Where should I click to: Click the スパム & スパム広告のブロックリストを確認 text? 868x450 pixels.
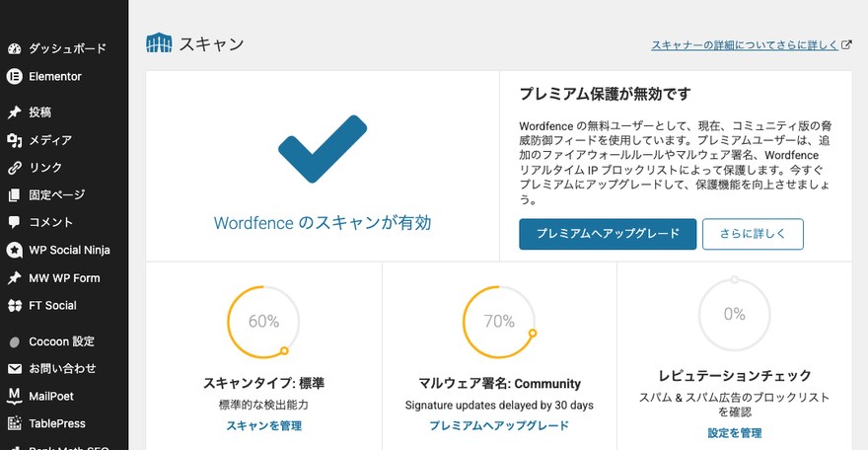coord(735,405)
